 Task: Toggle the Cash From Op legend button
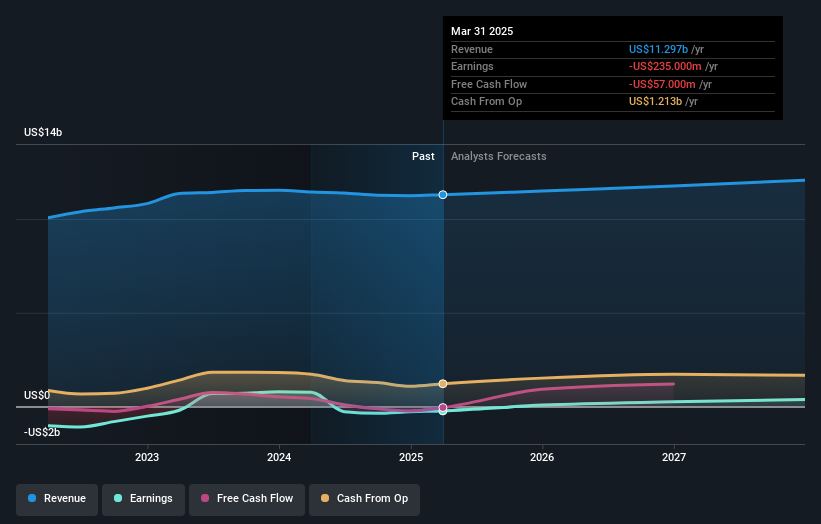[364, 499]
